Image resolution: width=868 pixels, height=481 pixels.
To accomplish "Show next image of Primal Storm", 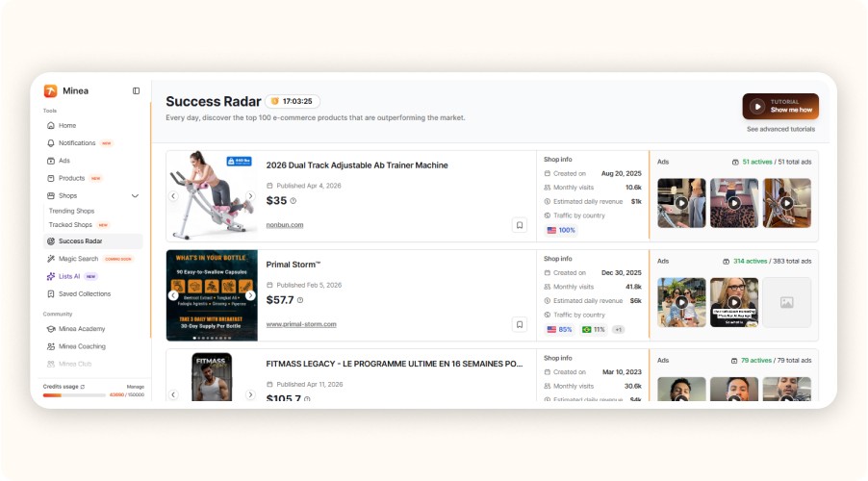I will click(250, 295).
